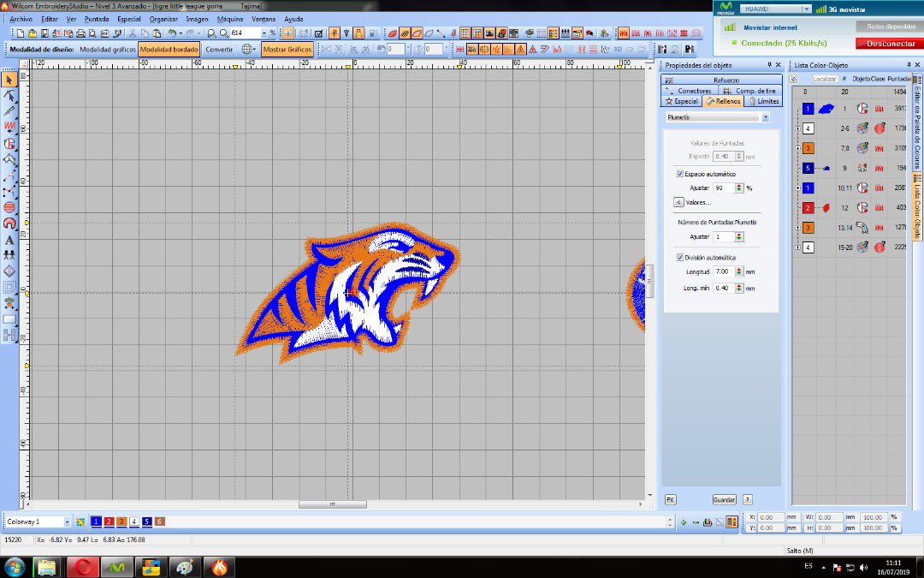
Task: Click Redes disponibles in Movistar window
Action: coord(891,27)
